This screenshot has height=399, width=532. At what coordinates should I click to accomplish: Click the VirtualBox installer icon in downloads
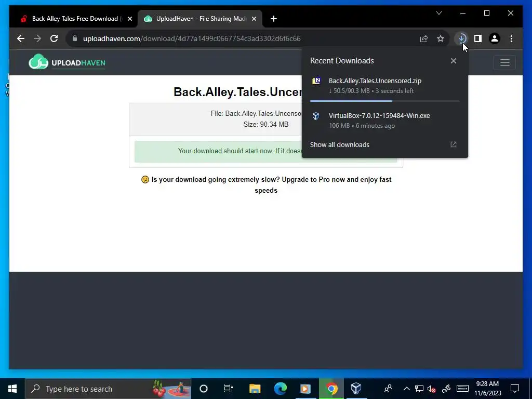tap(316, 116)
